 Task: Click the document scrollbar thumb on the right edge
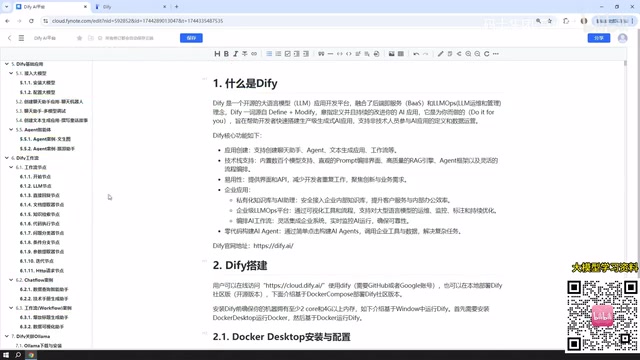[625, 63]
